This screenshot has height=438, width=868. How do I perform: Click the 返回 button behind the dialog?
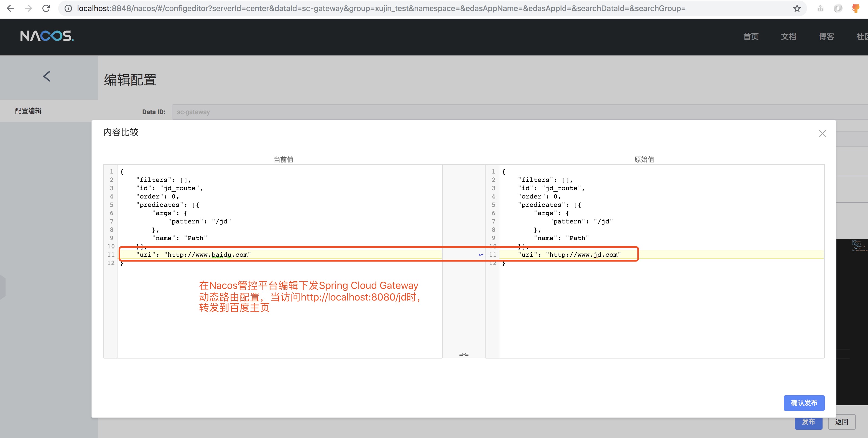(841, 422)
